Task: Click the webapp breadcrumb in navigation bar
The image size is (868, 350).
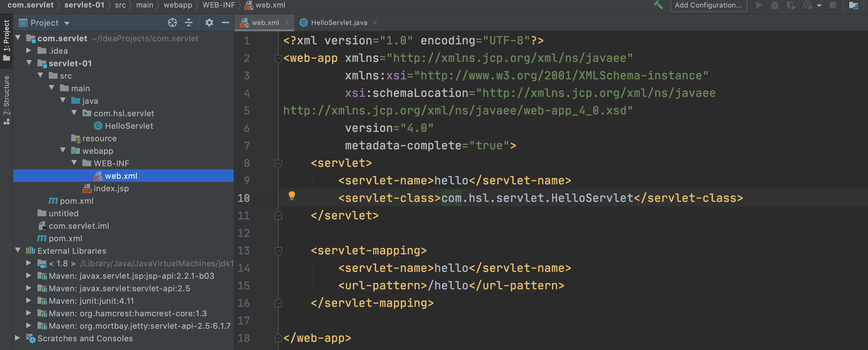Action: [x=177, y=5]
